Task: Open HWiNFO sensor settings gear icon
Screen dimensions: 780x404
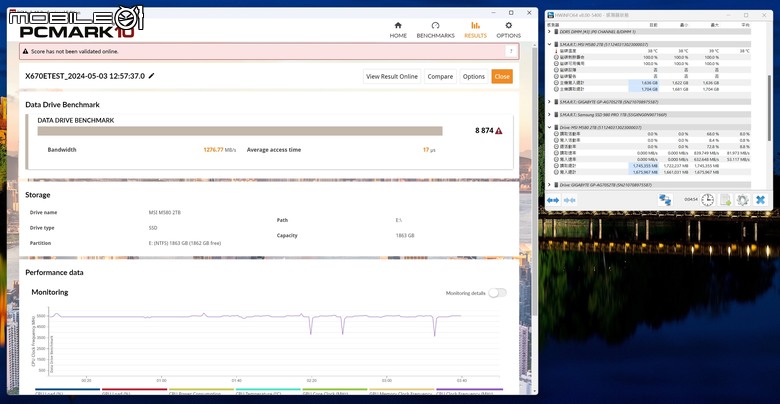Action: coord(743,200)
